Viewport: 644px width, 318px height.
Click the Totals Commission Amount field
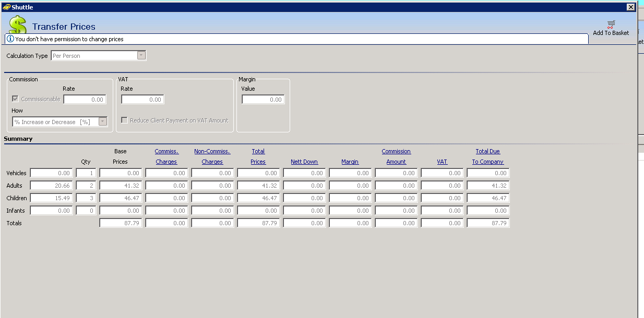[x=396, y=223]
